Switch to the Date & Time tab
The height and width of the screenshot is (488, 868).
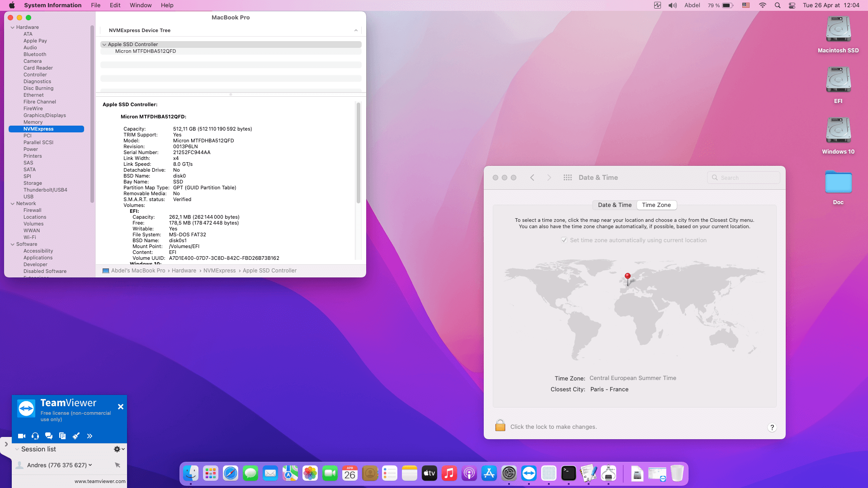[614, 205]
